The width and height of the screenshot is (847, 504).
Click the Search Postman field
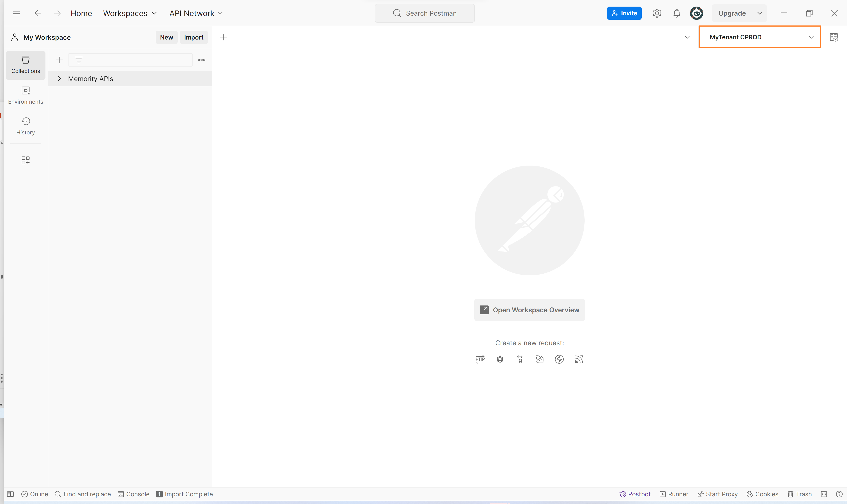424,13
